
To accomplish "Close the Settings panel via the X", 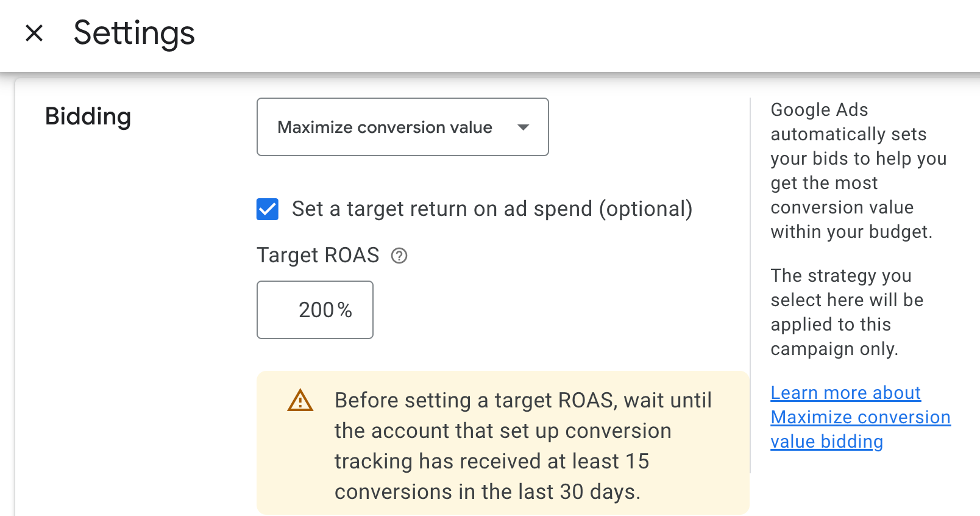I will point(34,34).
